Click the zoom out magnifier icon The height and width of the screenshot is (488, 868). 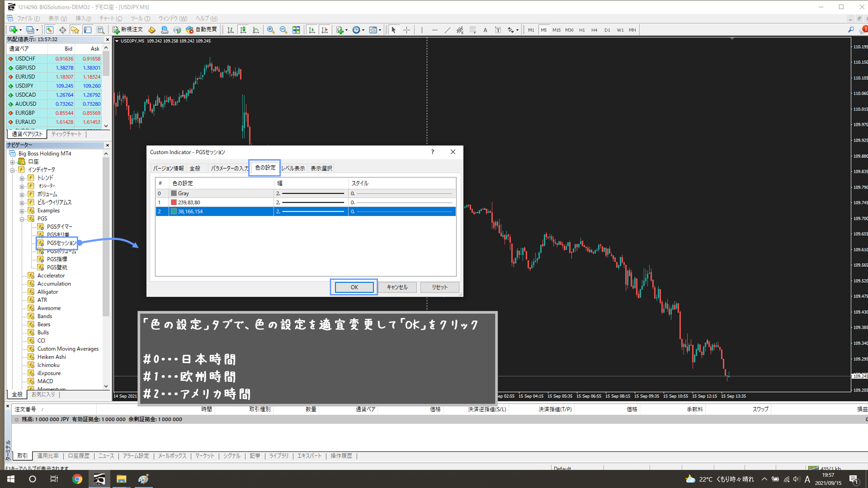pyautogui.click(x=283, y=30)
